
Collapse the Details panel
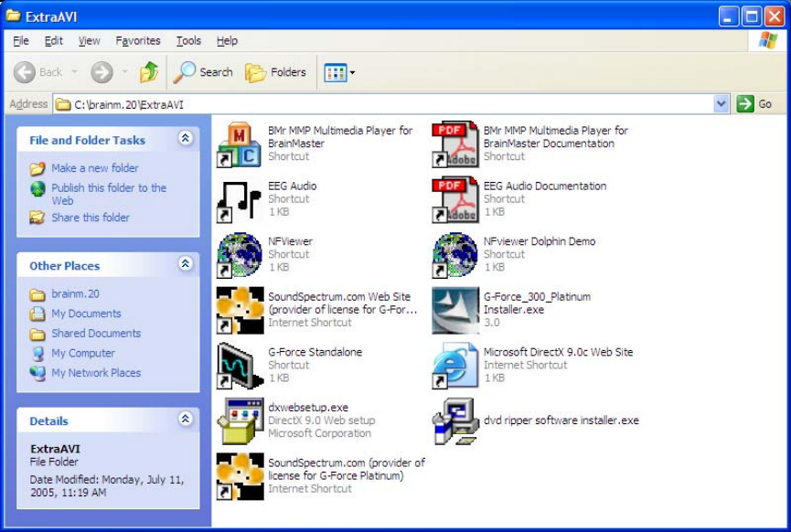(186, 420)
